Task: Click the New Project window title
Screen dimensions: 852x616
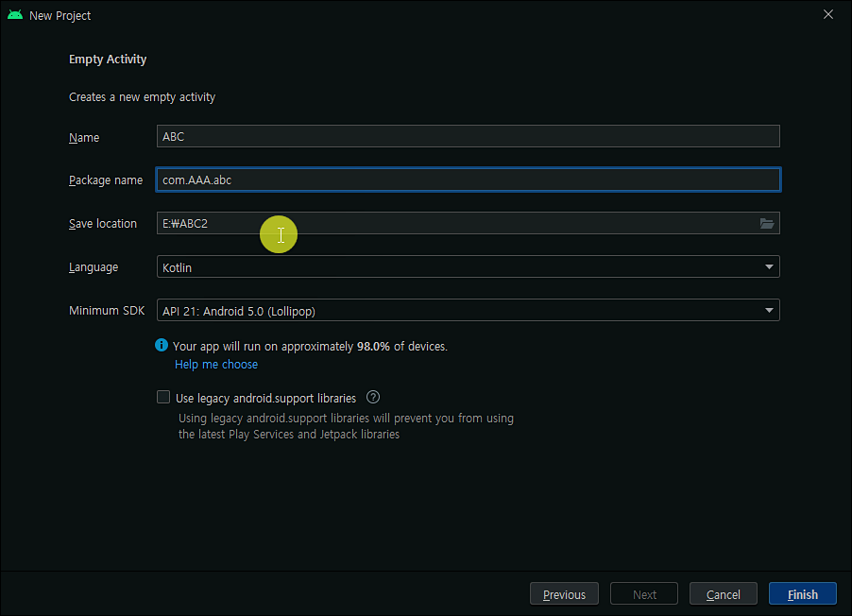Action: [60, 16]
